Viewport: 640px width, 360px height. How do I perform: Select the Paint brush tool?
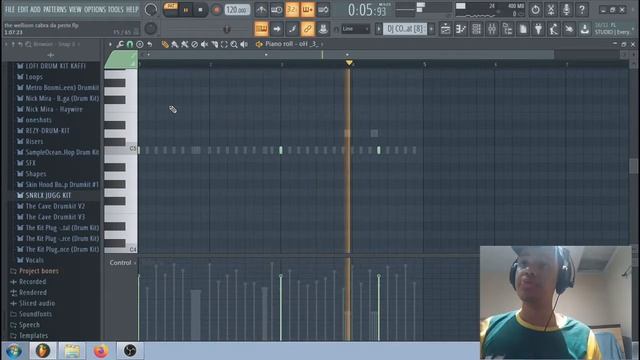pyautogui.click(x=175, y=44)
